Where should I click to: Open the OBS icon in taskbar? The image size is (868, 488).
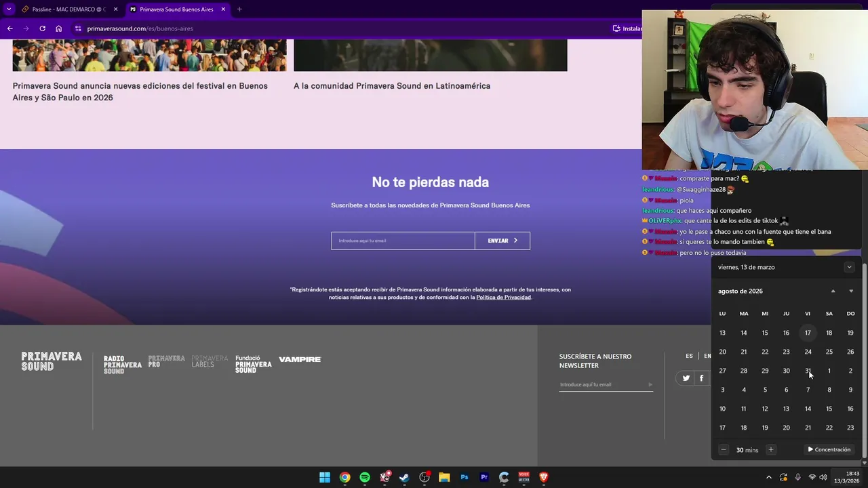(x=425, y=477)
